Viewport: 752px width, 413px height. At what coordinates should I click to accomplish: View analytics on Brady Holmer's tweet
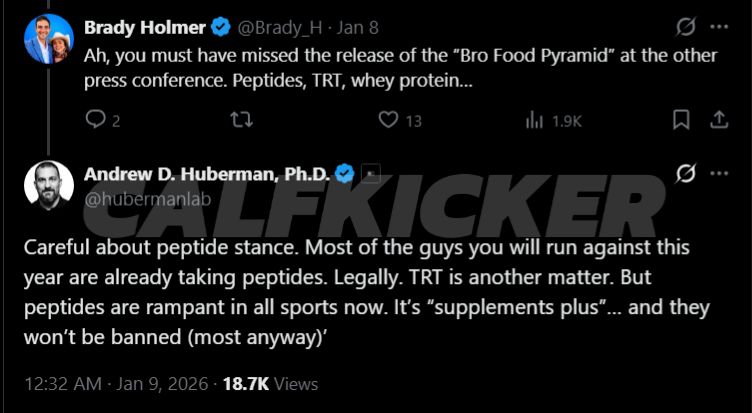(x=535, y=120)
